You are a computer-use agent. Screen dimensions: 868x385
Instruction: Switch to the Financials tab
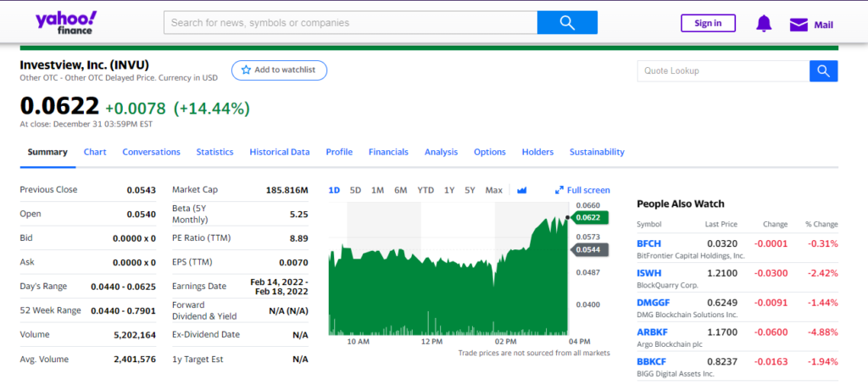pos(388,152)
